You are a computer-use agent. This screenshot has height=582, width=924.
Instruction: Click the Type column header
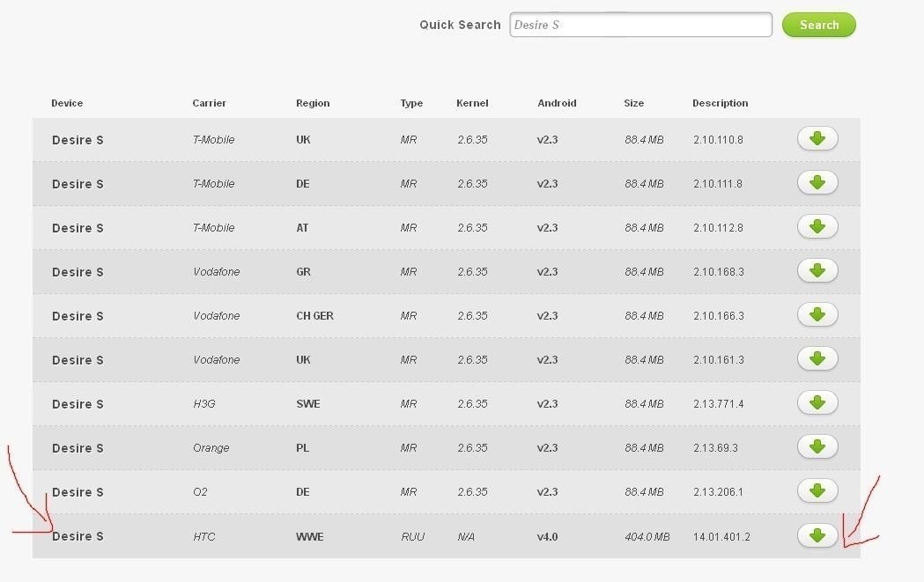(412, 103)
